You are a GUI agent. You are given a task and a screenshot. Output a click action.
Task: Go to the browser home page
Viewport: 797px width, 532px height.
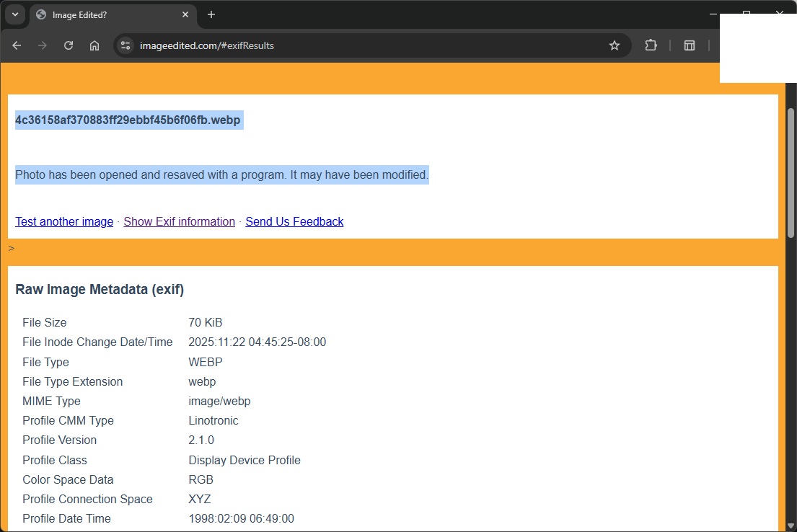(94, 45)
